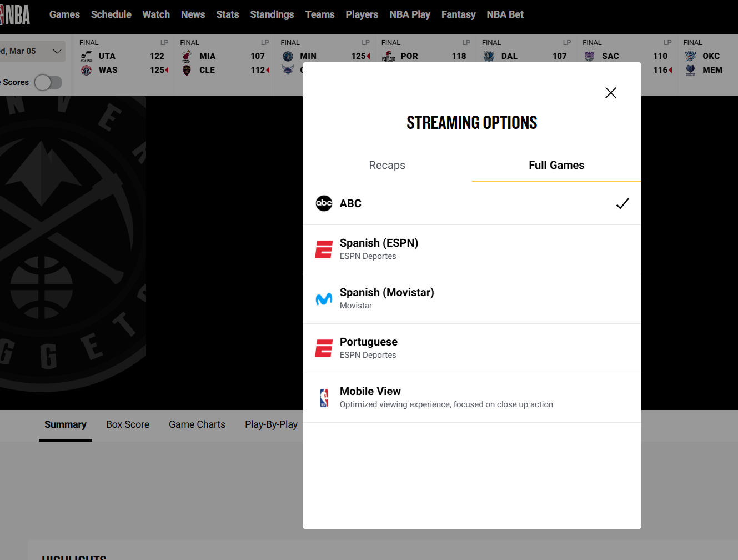The width and height of the screenshot is (738, 560).
Task: Open Stats in the top navigation
Action: [228, 14]
